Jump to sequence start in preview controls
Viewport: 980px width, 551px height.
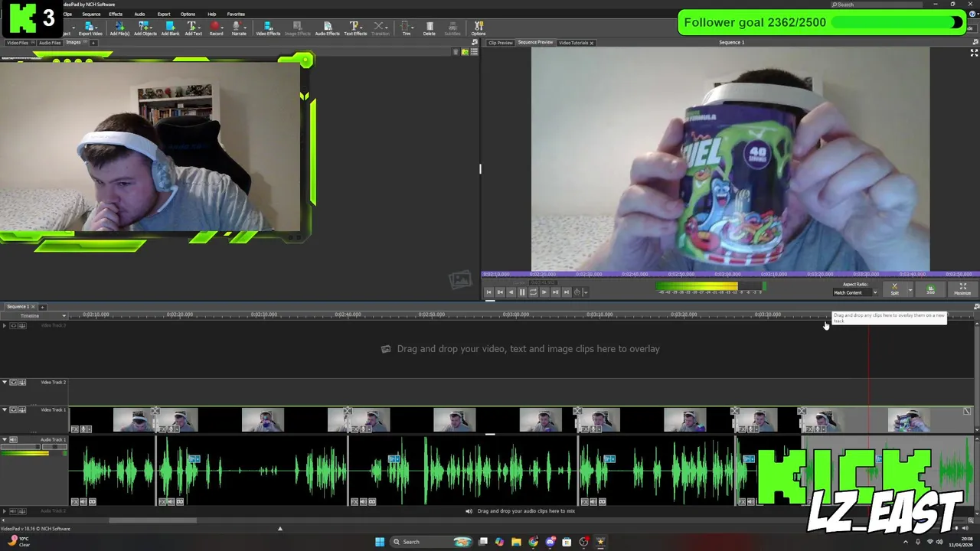point(488,292)
